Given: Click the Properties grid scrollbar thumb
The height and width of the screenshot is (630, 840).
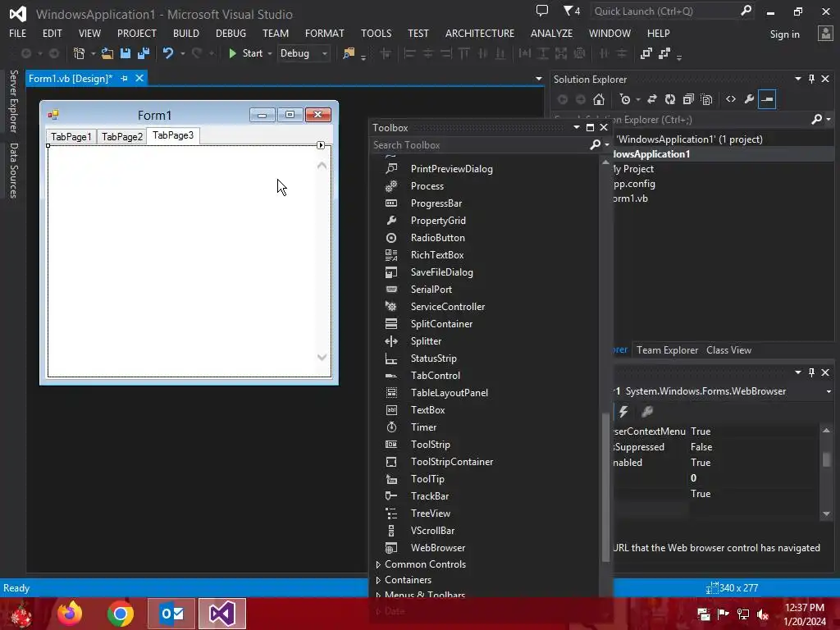Looking at the screenshot, I should pyautogui.click(x=827, y=459).
